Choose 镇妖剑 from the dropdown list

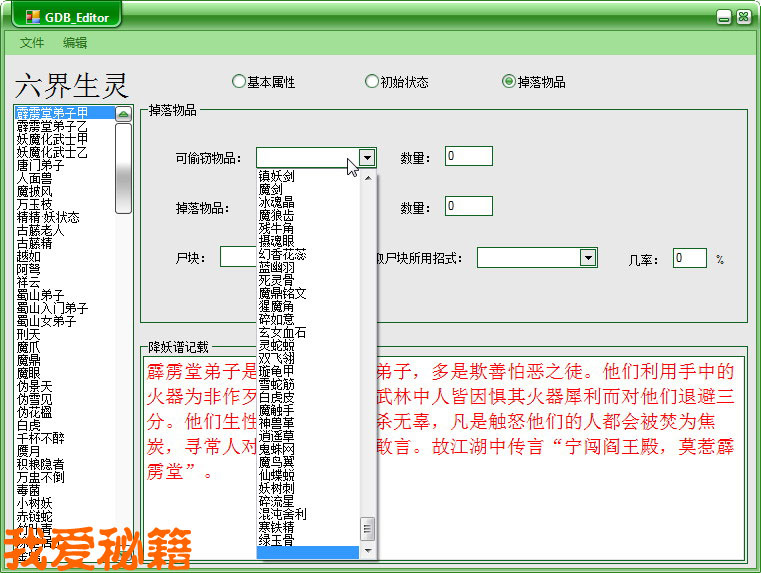pyautogui.click(x=276, y=176)
